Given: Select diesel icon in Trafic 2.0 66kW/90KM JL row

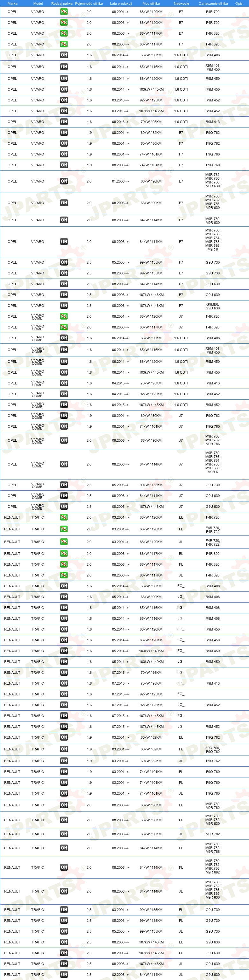Looking at the screenshot, I should click(x=64, y=834).
